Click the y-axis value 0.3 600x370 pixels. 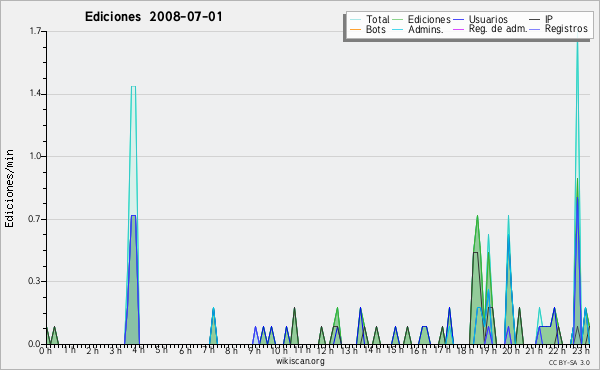pyautogui.click(x=35, y=281)
